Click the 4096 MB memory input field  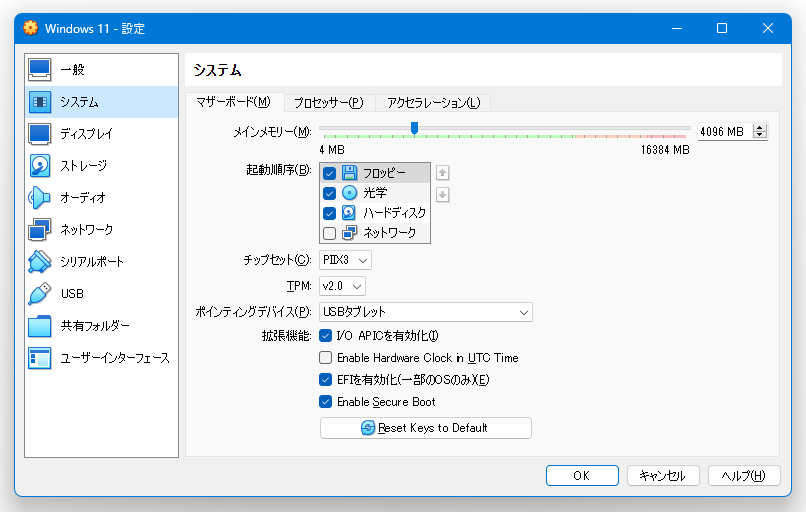click(x=725, y=132)
